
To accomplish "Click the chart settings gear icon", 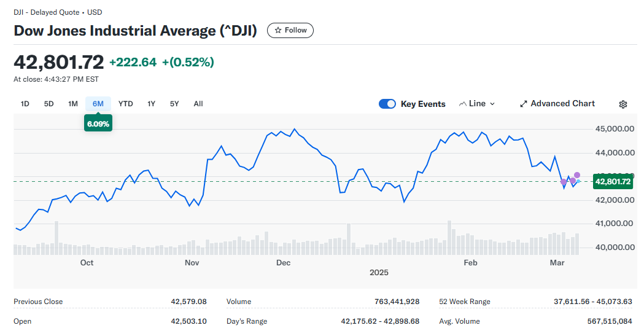I will point(623,104).
